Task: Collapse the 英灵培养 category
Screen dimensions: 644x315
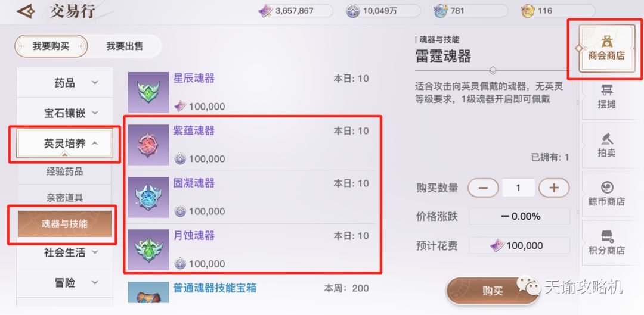Action: (64, 144)
